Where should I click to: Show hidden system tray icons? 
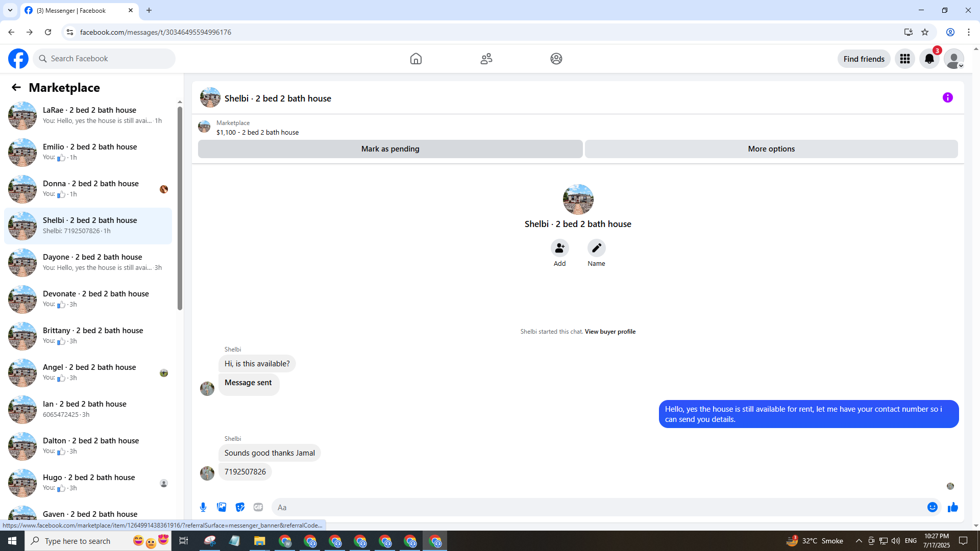[x=859, y=541]
